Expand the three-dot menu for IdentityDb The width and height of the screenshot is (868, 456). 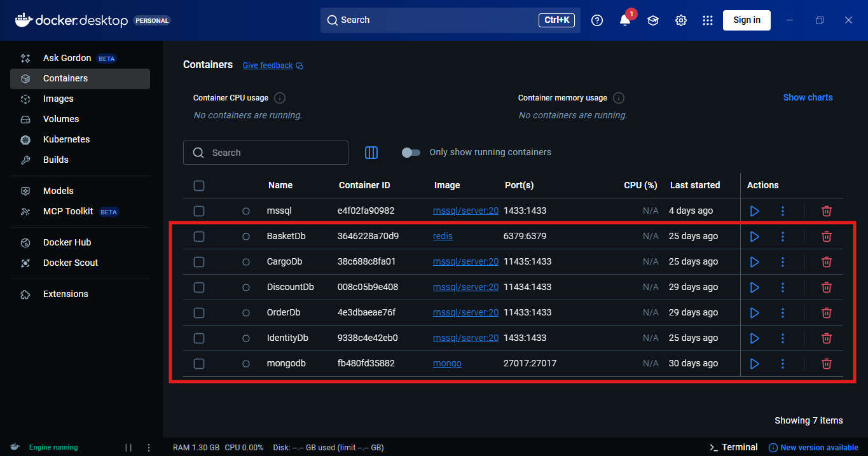783,338
